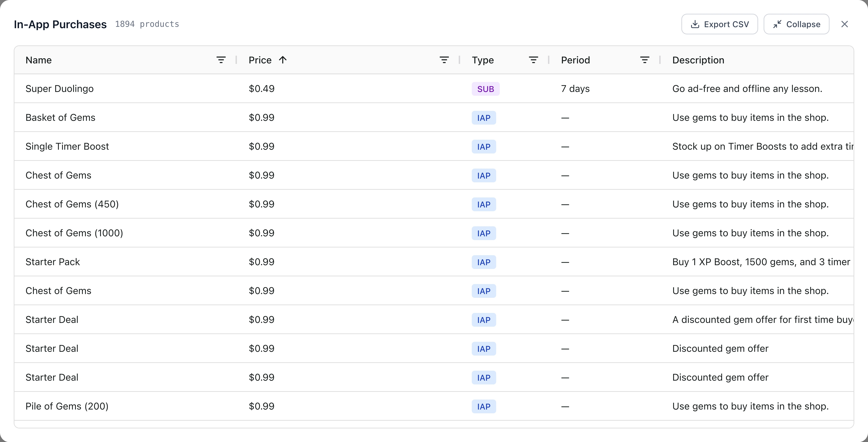Select the Chest of Gems (450) row
The image size is (868, 442).
[x=434, y=204]
